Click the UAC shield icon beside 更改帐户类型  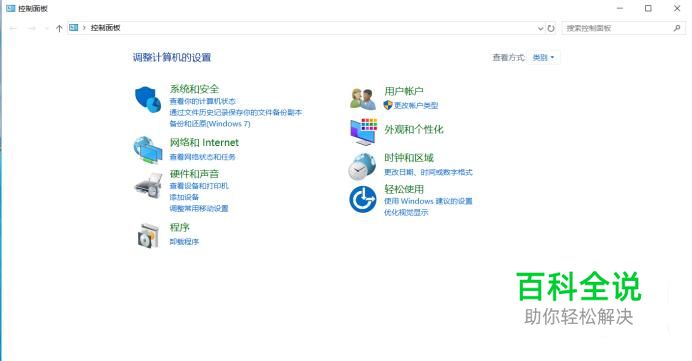tap(388, 105)
